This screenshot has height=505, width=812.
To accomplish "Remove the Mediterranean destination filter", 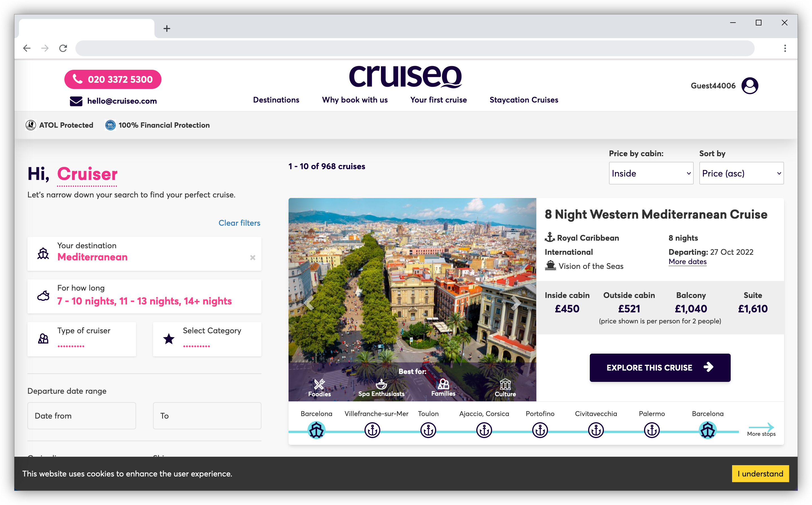I will tap(252, 258).
